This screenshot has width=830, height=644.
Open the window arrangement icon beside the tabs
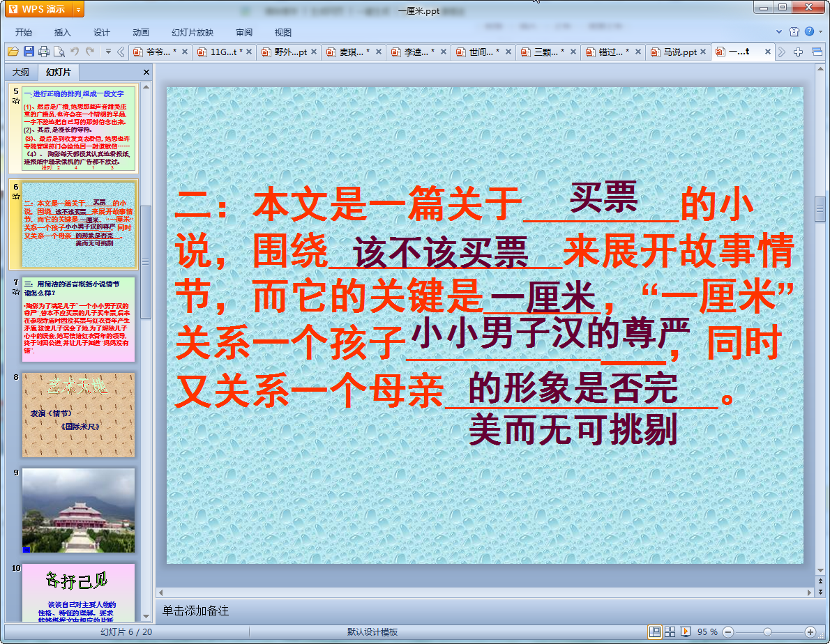point(817,52)
